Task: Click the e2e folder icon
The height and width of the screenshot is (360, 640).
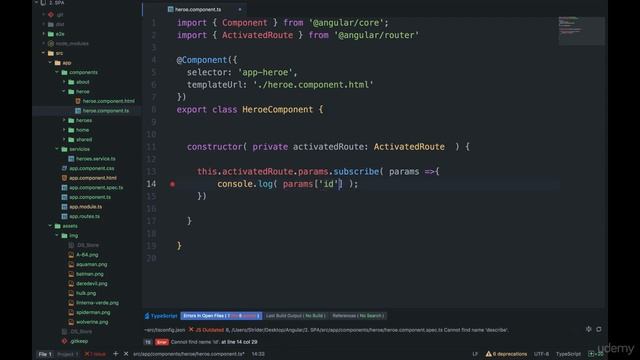Action: point(51,34)
